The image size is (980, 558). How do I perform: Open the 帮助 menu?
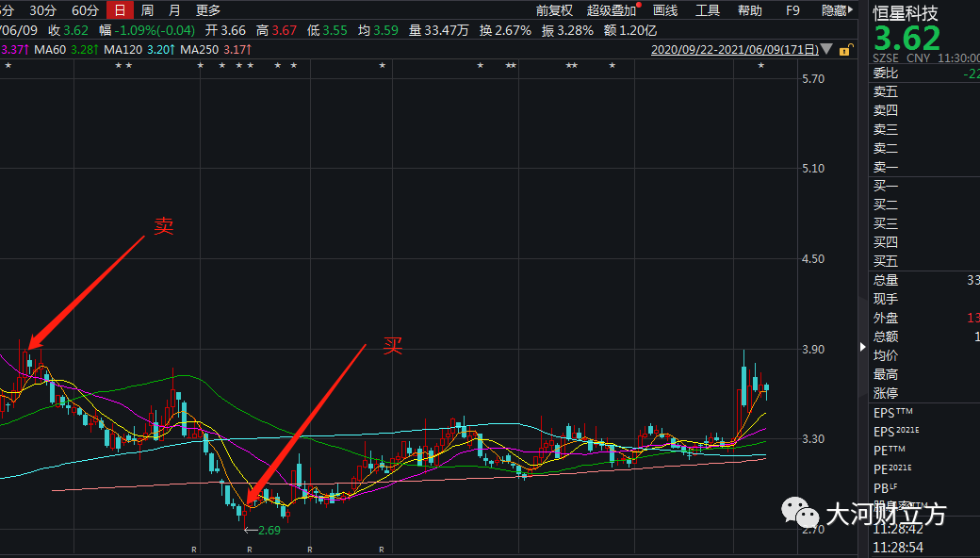pos(750,10)
